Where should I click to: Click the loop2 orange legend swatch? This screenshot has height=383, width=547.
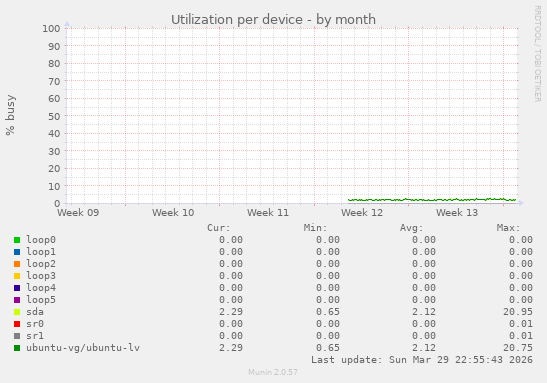tap(17, 264)
